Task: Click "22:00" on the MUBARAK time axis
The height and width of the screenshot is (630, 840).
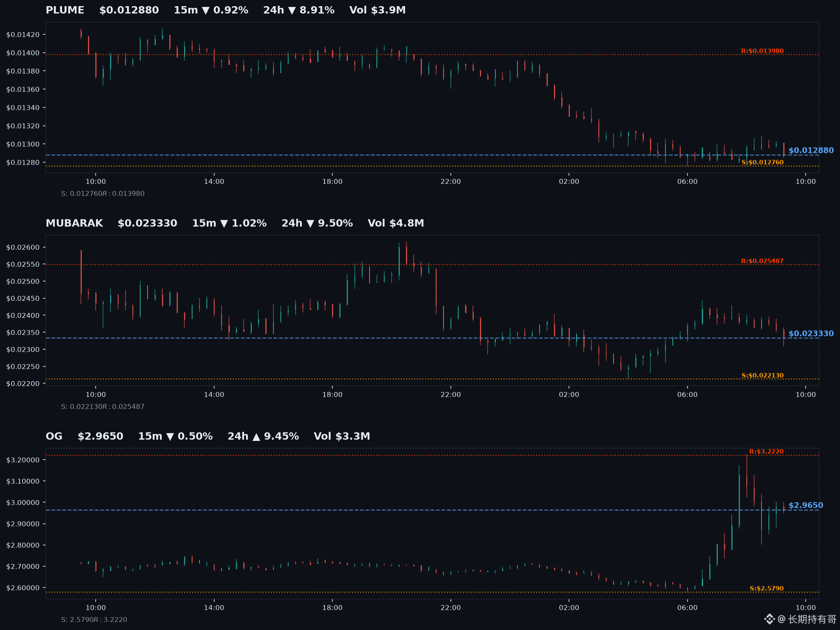Action: click(x=450, y=395)
